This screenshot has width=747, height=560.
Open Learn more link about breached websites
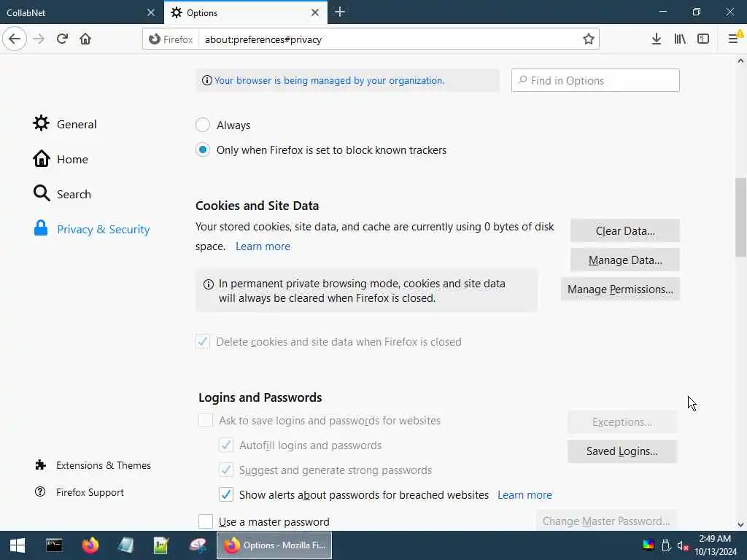pos(525,495)
